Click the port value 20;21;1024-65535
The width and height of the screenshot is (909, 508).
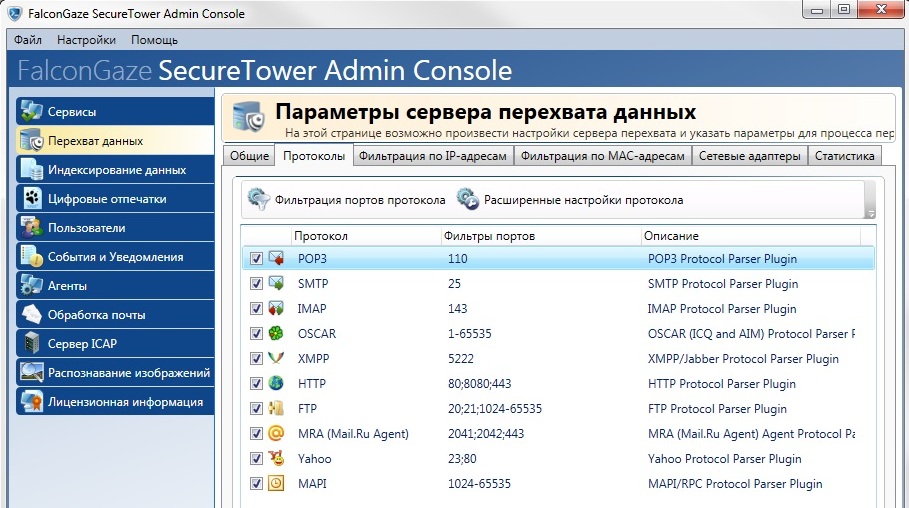495,408
